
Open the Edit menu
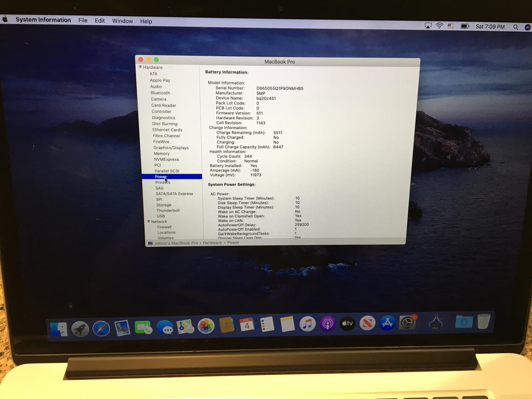coord(100,21)
